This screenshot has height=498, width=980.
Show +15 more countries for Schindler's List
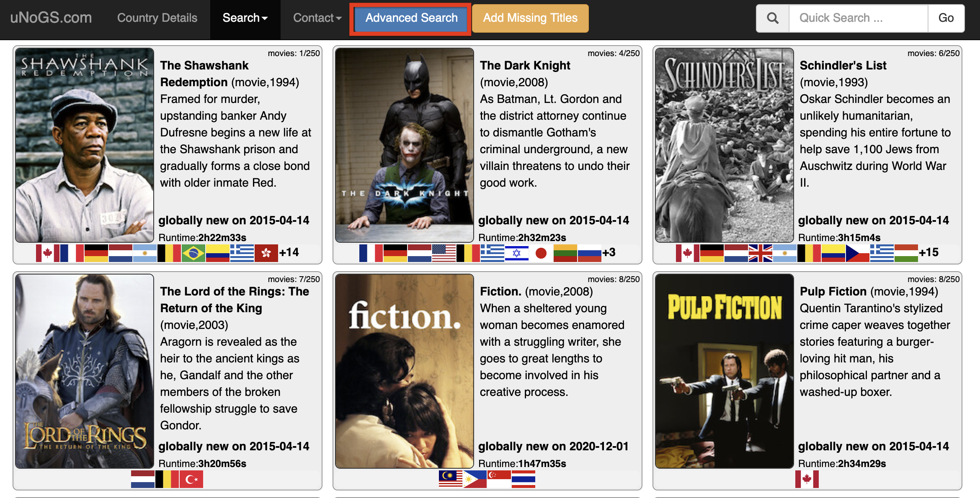click(x=929, y=252)
